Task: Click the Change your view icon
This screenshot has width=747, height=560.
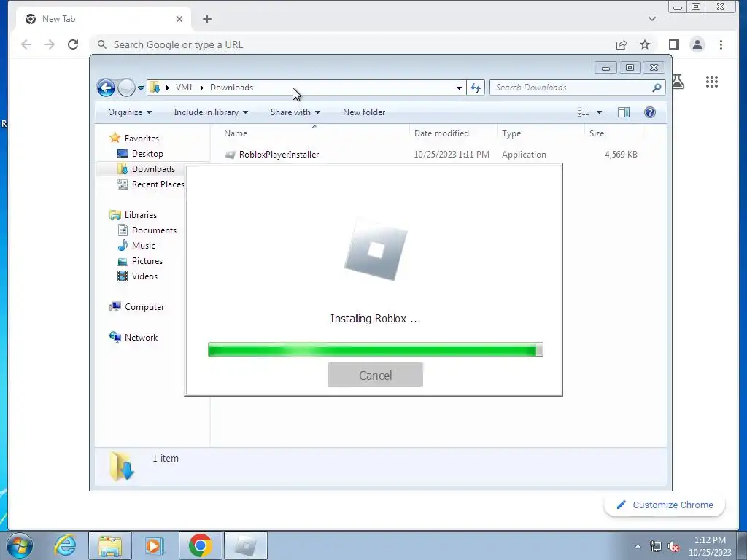Action: [x=584, y=112]
